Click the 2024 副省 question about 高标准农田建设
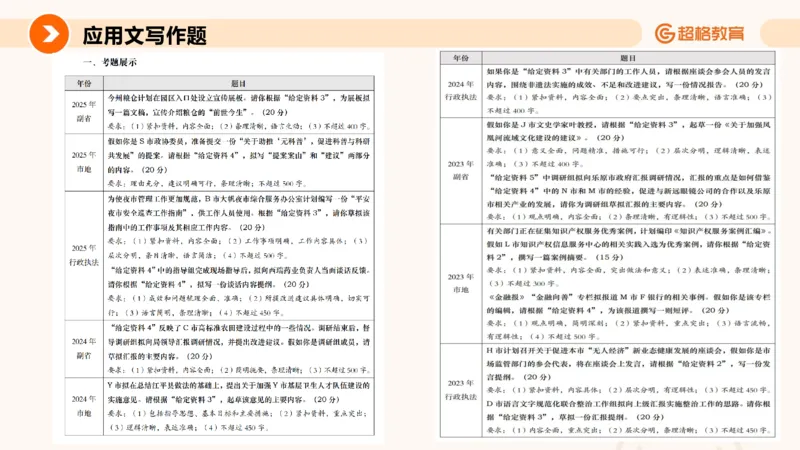Screen dimensions: 800x450 [239, 349]
